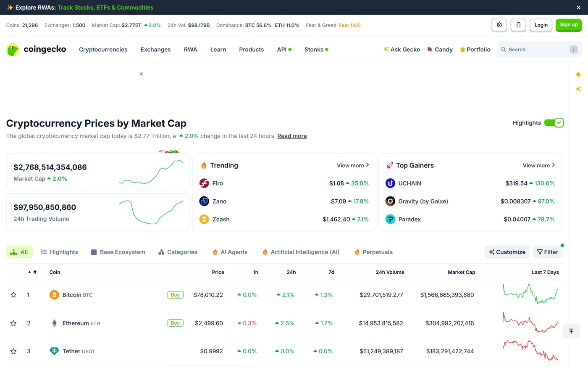Viewport: 588px width, 368px height.
Task: Click the Ethereum logo icon
Action: pos(54,323)
